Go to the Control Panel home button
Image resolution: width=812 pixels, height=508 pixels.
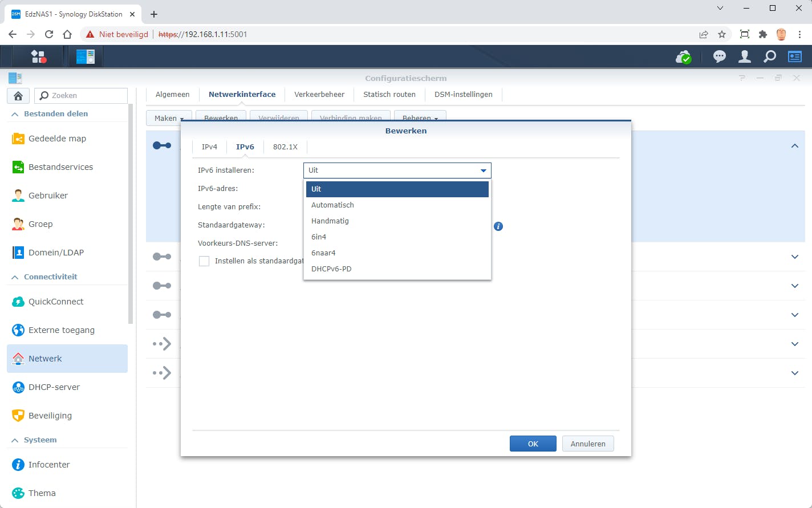pos(18,96)
